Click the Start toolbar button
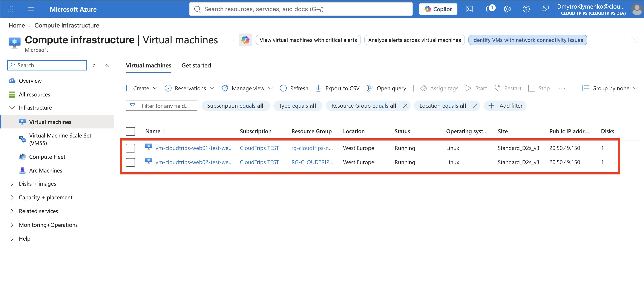 click(476, 88)
